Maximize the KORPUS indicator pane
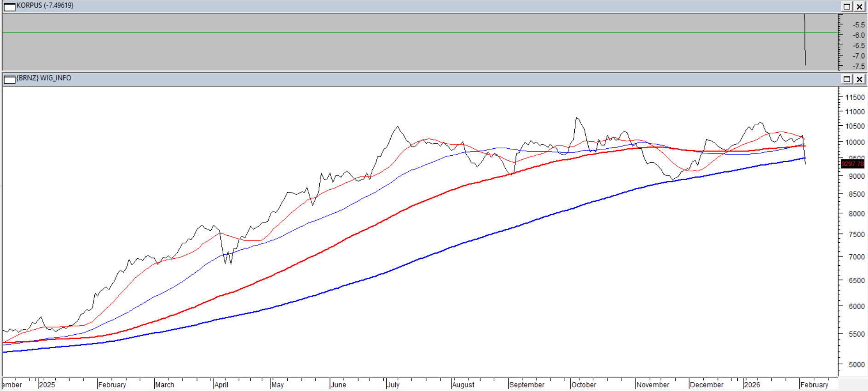 pos(847,6)
